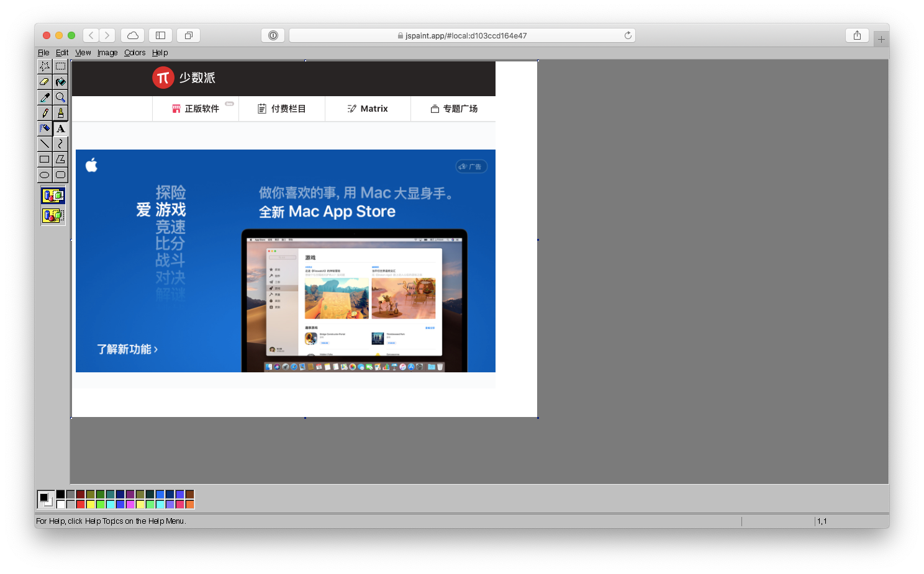924x574 pixels.
Task: Click '了解新功能' text in the canvas image
Action: (x=124, y=349)
